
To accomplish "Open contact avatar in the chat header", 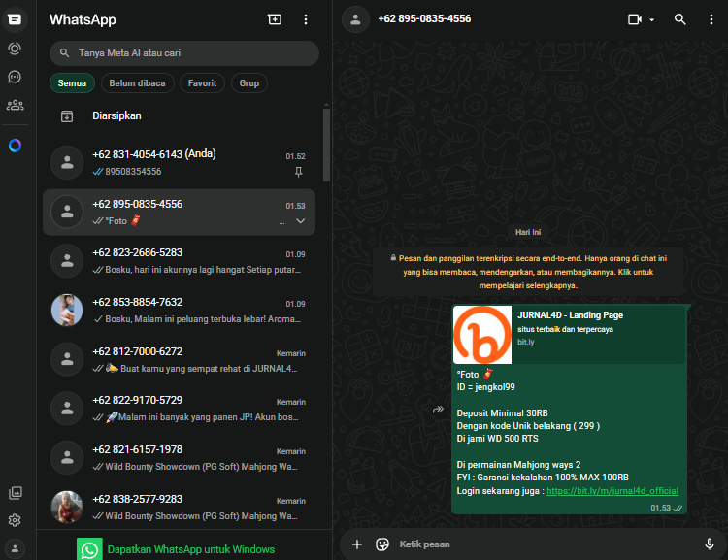I will tap(355, 19).
